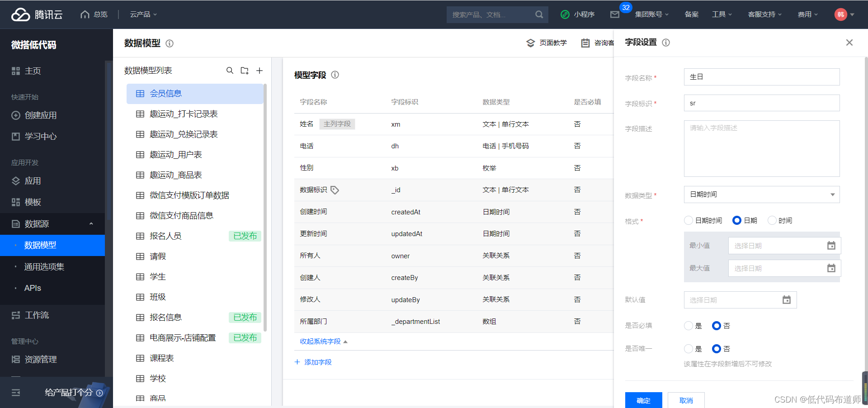This screenshot has height=408, width=868.
Task: Click info icon beside 模型字段
Action: (335, 75)
